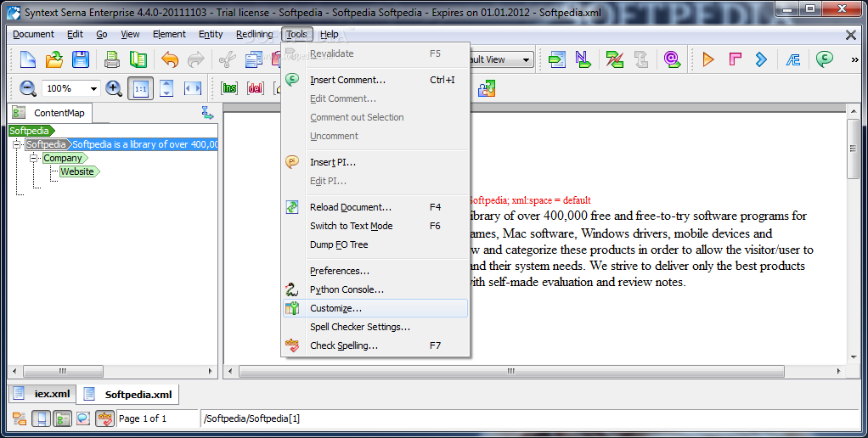
Task: Toggle the status bar element tags icon
Action: (x=20, y=418)
